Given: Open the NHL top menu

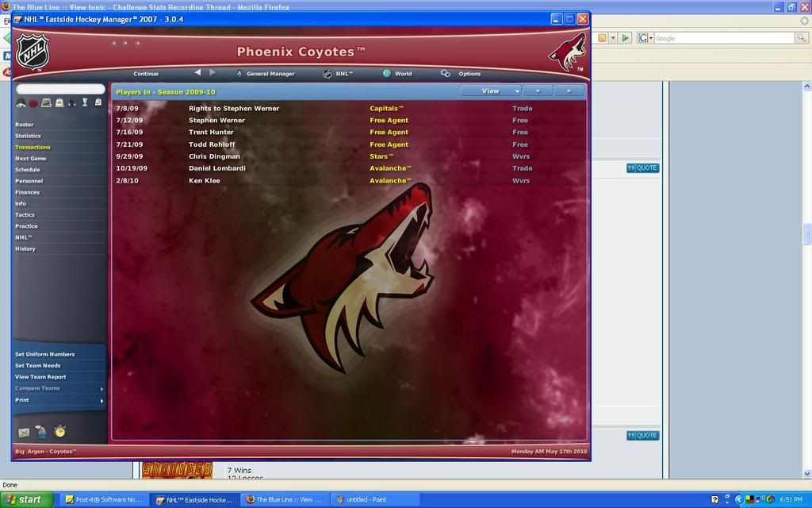Looking at the screenshot, I should tap(344, 74).
